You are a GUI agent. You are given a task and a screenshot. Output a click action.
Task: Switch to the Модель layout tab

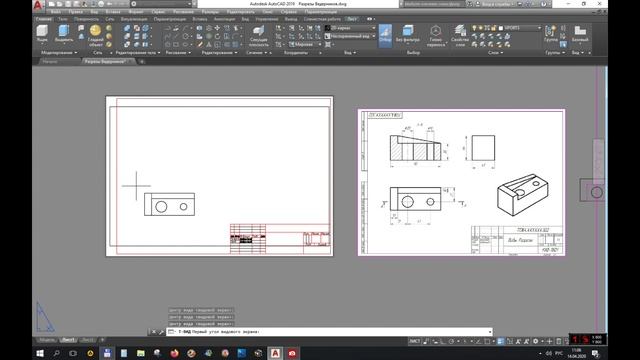tap(47, 340)
